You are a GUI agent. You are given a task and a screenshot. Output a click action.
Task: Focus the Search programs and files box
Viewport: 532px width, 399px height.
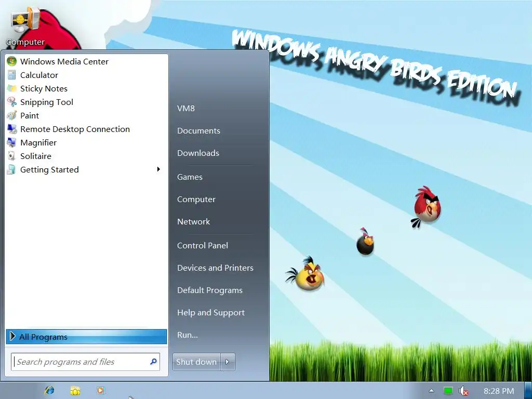[x=86, y=362]
